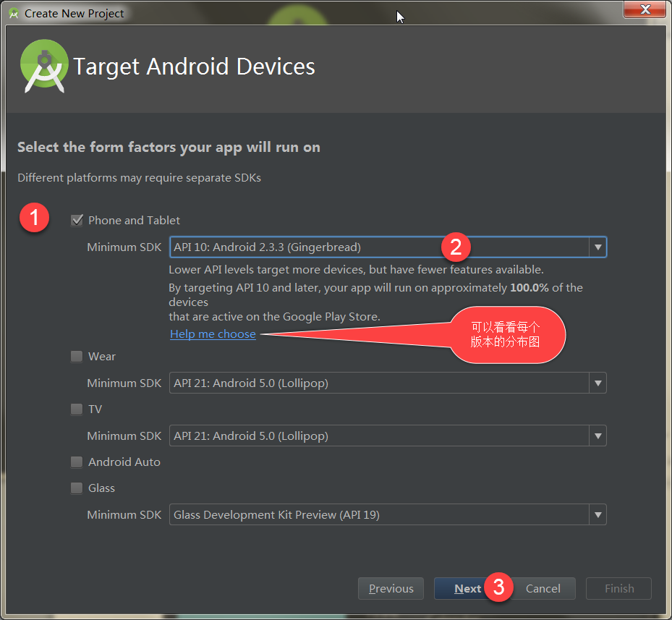Screen dimensions: 672x620
Task: Click the red speech bubble annotation
Action: click(505, 334)
